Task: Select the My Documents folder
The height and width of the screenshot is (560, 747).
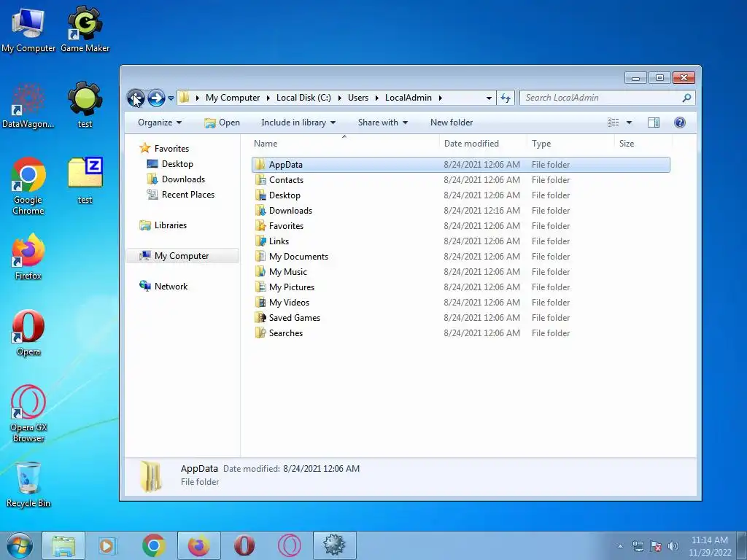Action: coord(298,256)
